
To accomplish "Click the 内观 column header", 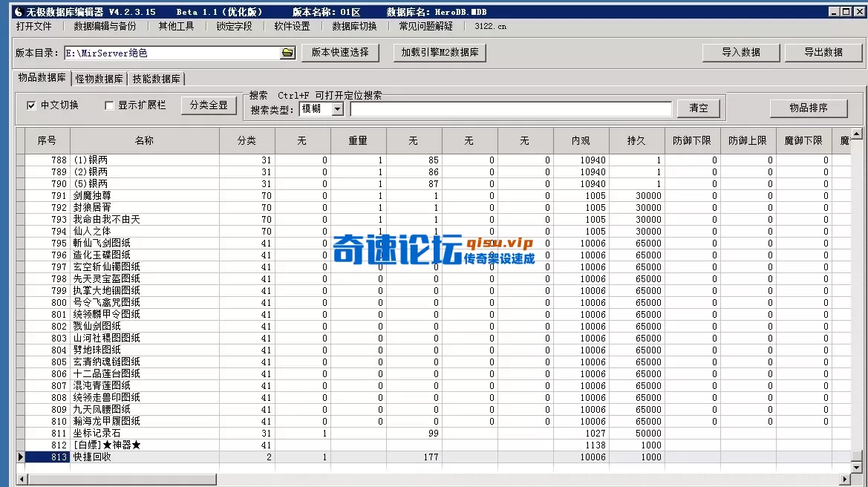I will click(581, 140).
